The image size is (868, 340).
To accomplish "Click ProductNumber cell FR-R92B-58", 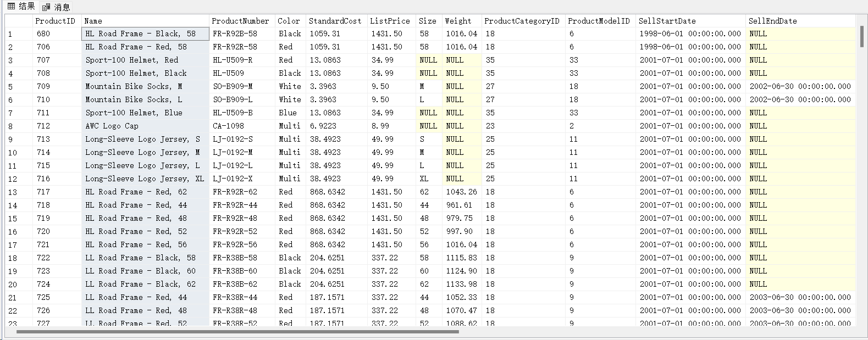I will 242,34.
